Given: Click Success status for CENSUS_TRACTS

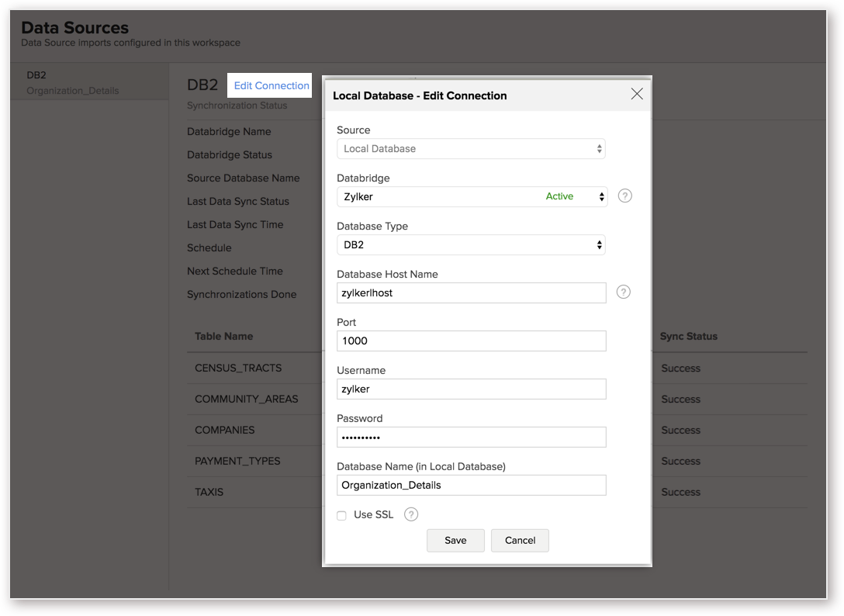Looking at the screenshot, I should tap(680, 369).
